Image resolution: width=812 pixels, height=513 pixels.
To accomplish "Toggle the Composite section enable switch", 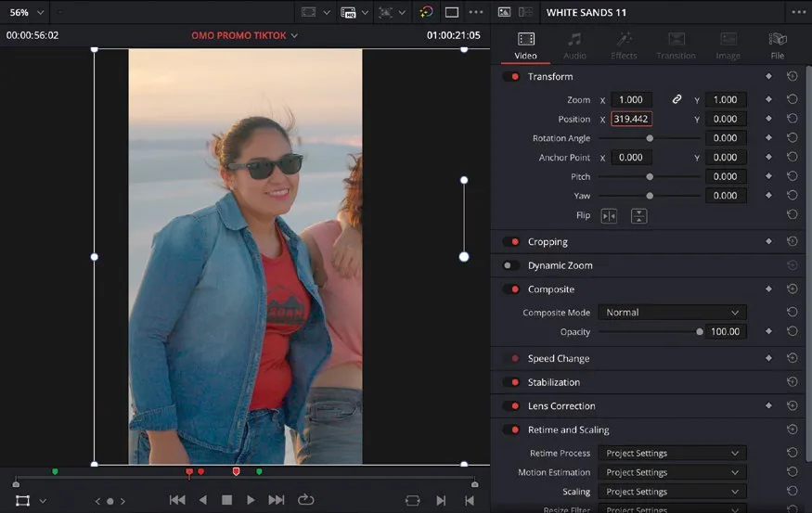I will (511, 289).
